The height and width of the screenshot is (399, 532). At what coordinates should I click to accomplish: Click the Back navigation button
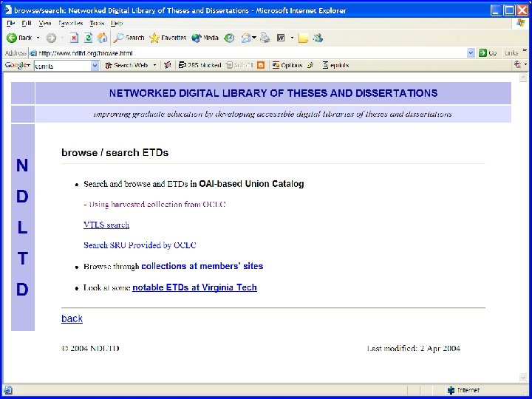[19, 38]
